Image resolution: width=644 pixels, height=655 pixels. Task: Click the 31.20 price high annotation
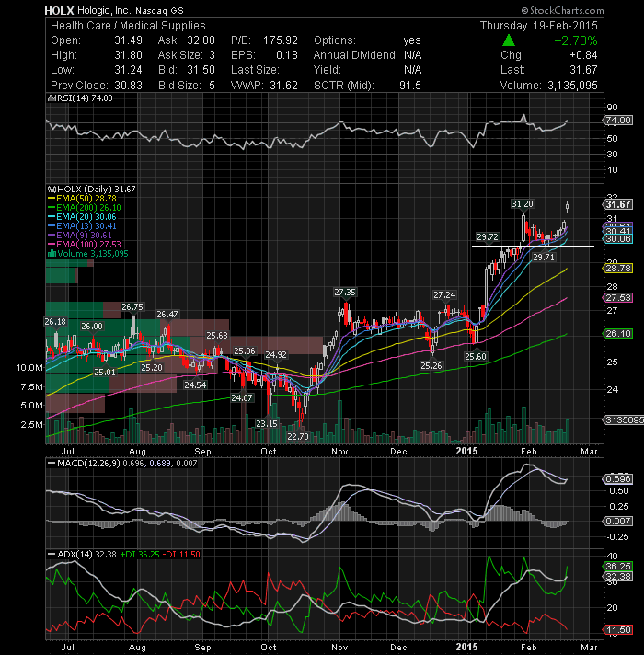point(523,204)
